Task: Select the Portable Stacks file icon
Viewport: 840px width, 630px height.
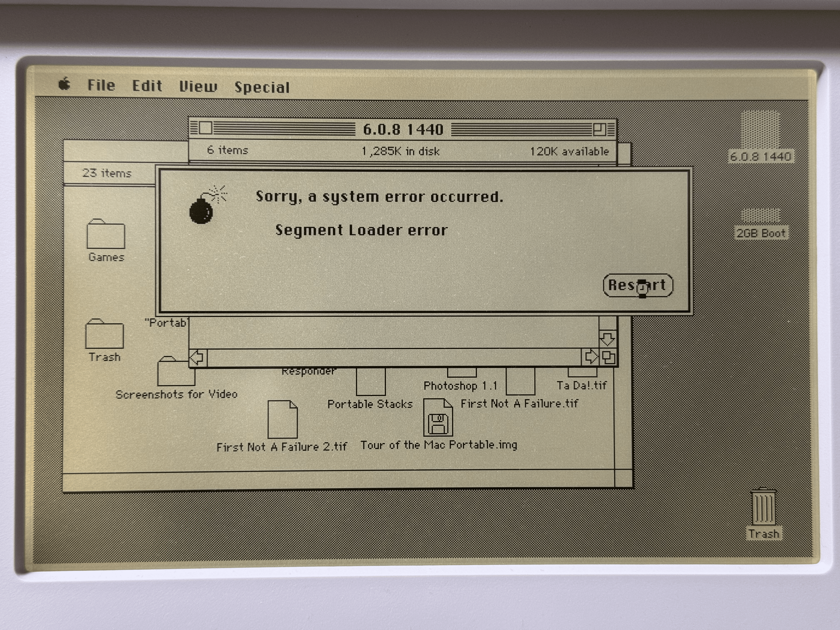Action: (x=371, y=382)
